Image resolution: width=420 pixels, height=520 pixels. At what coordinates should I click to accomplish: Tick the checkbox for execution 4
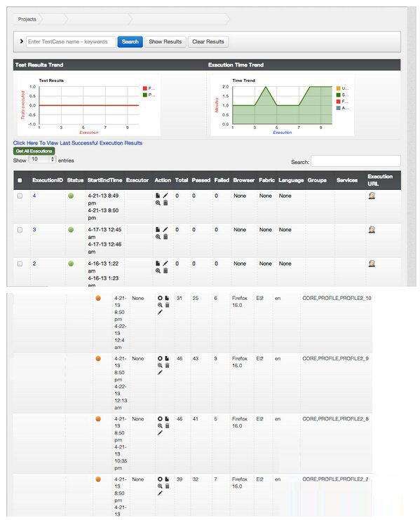(x=20, y=196)
